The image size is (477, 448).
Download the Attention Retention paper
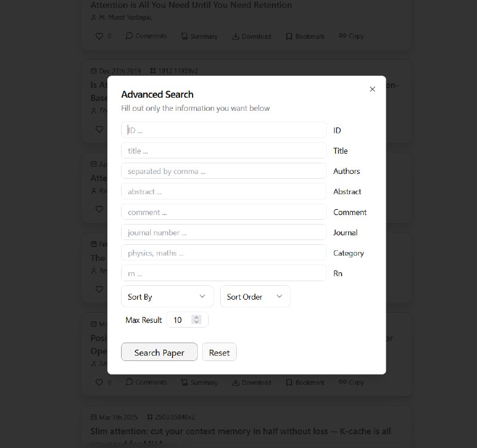(252, 36)
